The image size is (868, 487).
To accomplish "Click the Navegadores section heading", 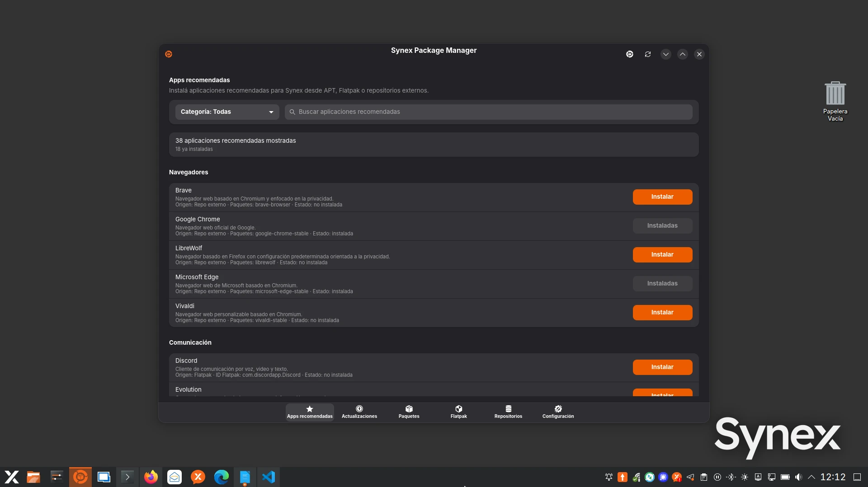I will pos(189,173).
